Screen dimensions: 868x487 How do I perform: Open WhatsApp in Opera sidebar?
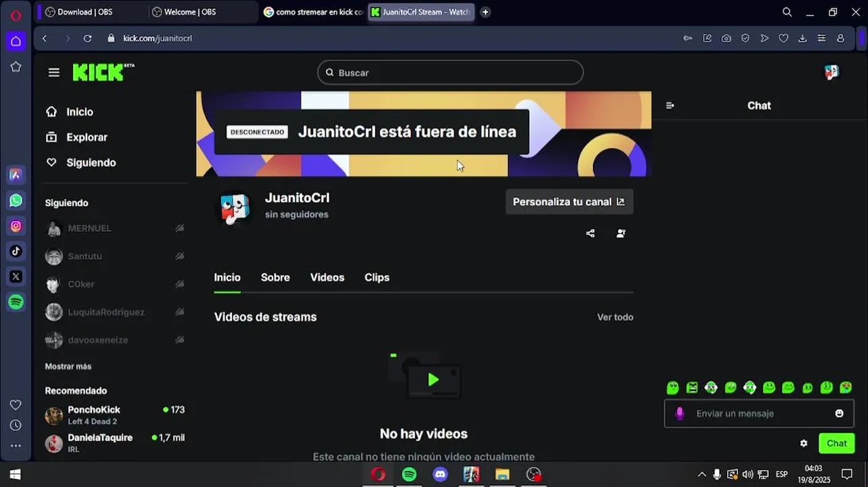click(16, 200)
